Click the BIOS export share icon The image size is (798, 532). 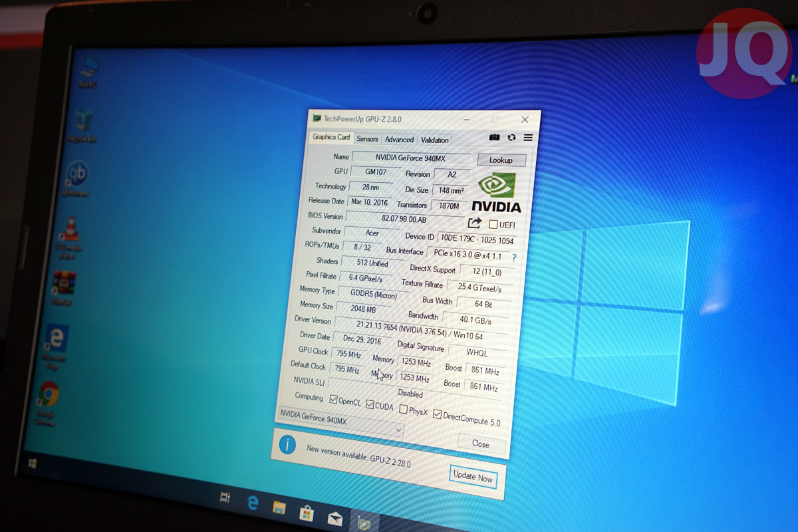[475, 223]
